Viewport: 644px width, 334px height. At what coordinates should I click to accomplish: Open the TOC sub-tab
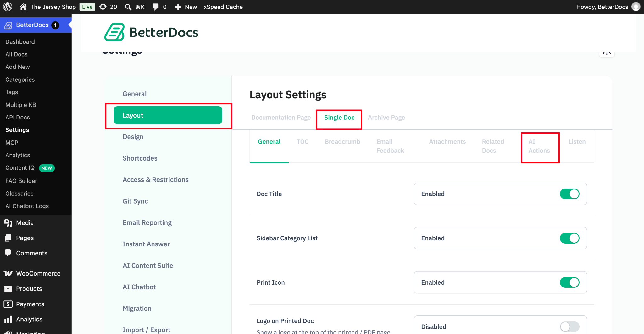[303, 142]
